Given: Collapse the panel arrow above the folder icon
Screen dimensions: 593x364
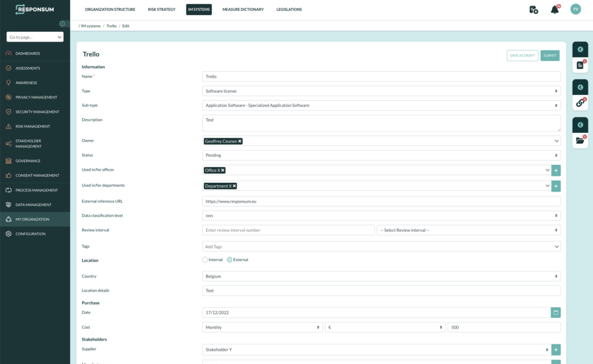Looking at the screenshot, I should pos(580,125).
